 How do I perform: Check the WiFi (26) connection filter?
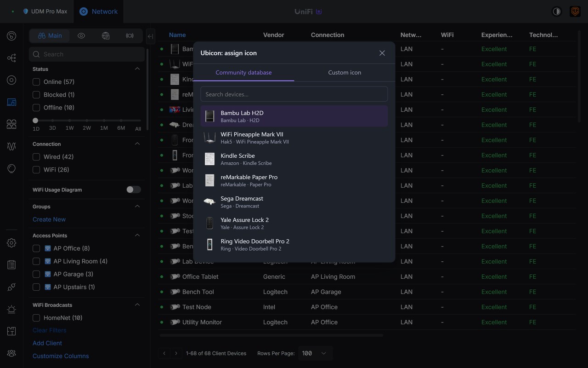coord(36,170)
